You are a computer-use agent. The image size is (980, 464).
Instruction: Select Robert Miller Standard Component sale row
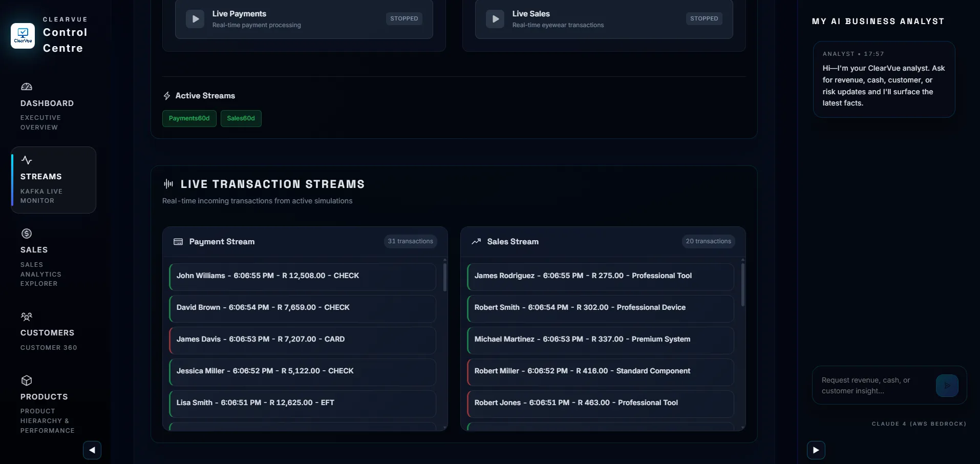point(601,372)
